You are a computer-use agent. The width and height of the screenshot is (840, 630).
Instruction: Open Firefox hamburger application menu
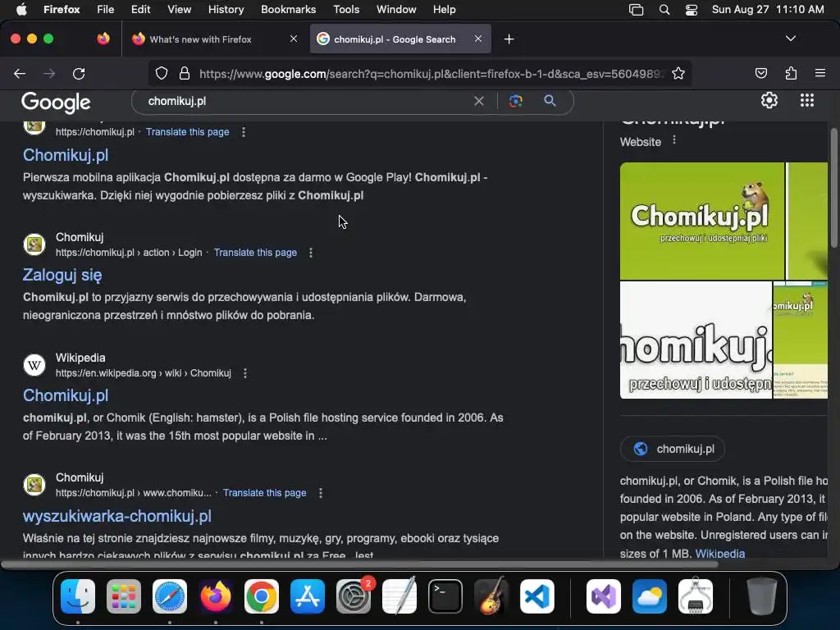(819, 73)
